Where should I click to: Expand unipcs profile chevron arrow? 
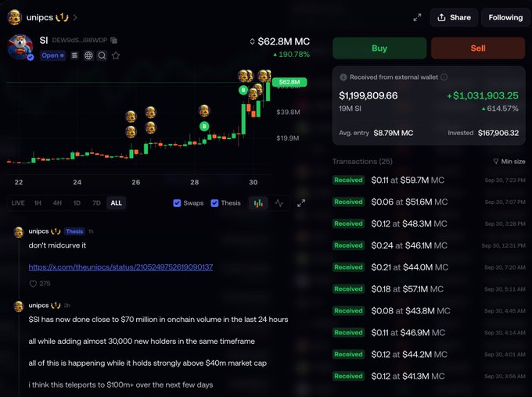pyautogui.click(x=75, y=17)
